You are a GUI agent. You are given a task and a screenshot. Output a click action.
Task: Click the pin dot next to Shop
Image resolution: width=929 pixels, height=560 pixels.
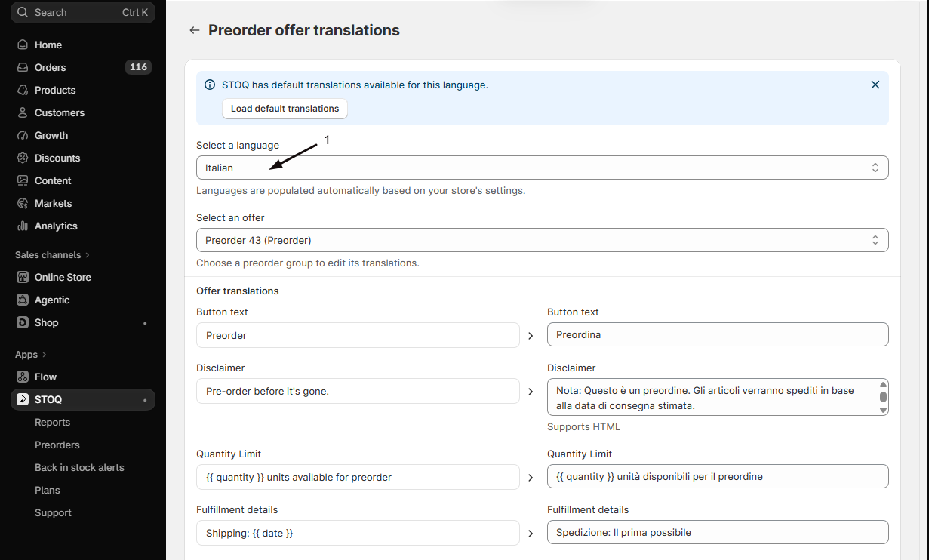[145, 323]
